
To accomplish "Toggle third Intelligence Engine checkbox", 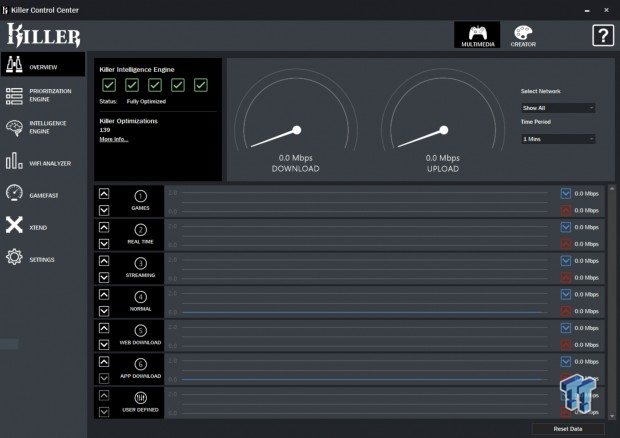I will point(155,85).
